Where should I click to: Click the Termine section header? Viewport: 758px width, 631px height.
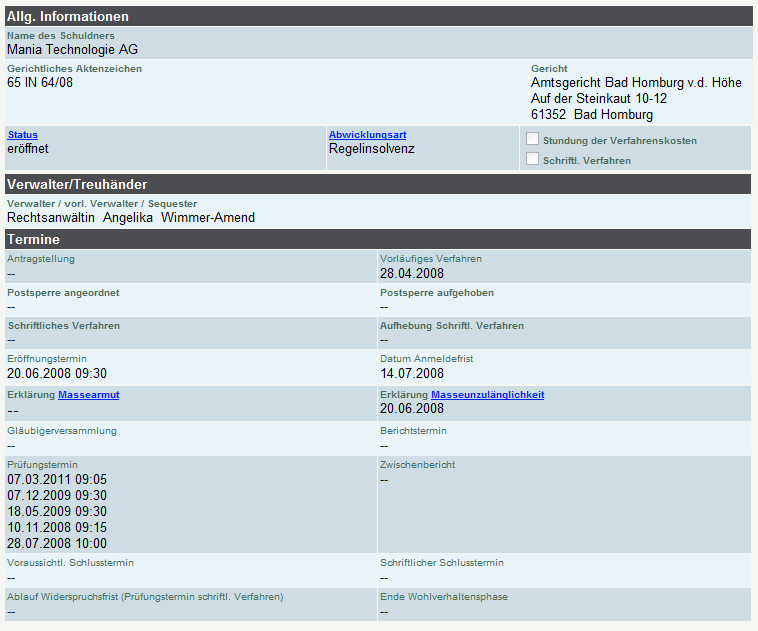378,239
